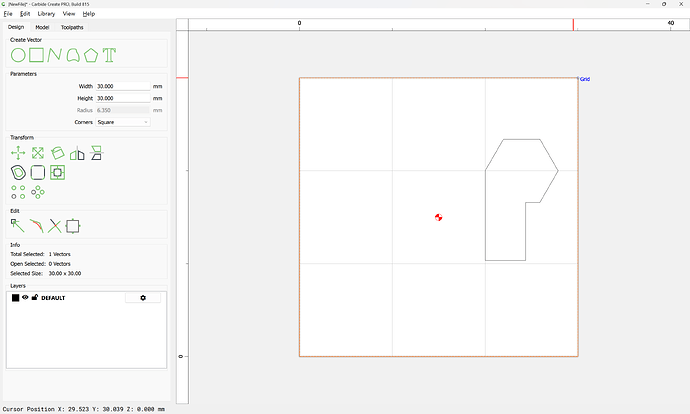Click the Selected Size 30.00 x 30.00 value

pyautogui.click(x=65, y=273)
